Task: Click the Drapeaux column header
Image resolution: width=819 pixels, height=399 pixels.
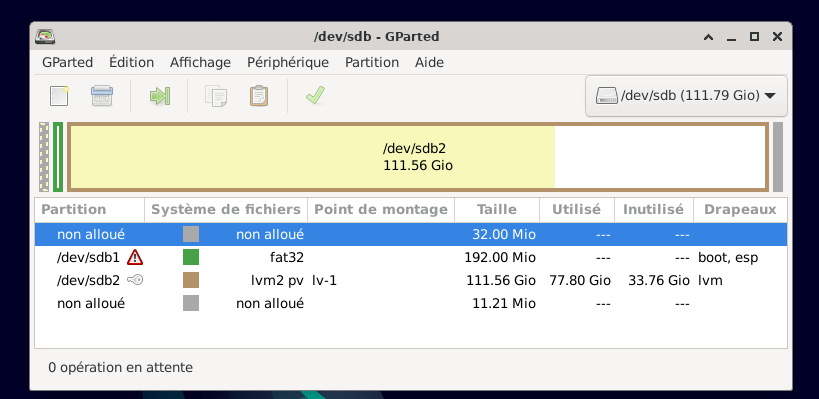Action: pyautogui.click(x=740, y=210)
